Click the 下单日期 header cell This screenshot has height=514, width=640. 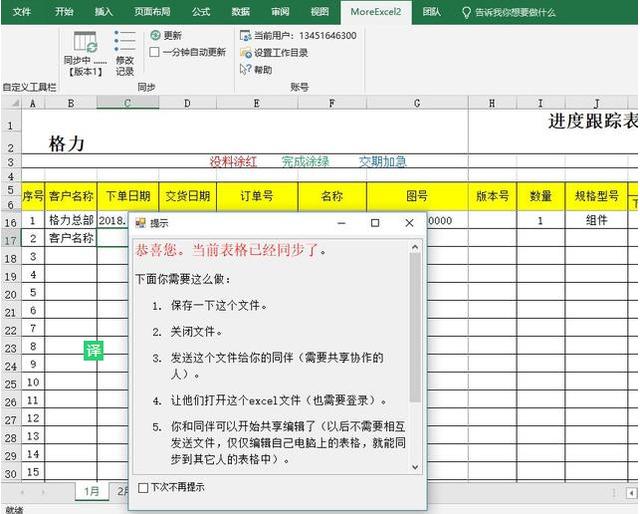click(x=128, y=196)
